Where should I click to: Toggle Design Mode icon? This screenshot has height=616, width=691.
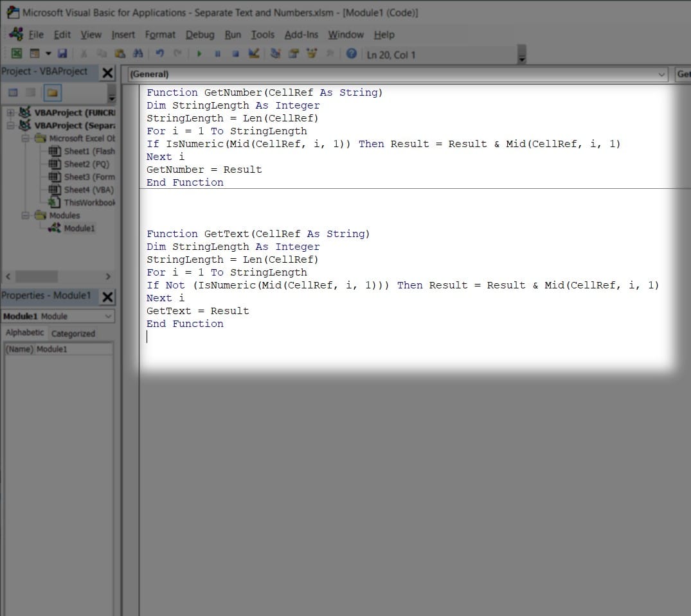click(x=253, y=54)
